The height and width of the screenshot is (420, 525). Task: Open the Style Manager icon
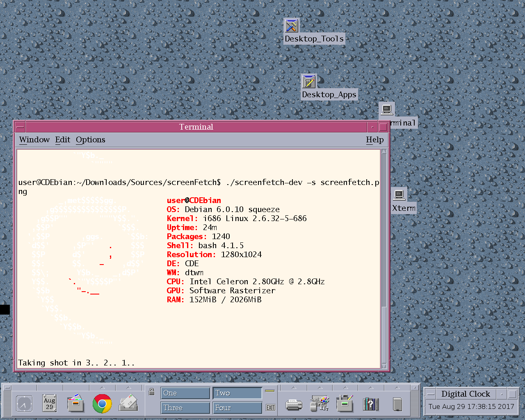click(320, 404)
